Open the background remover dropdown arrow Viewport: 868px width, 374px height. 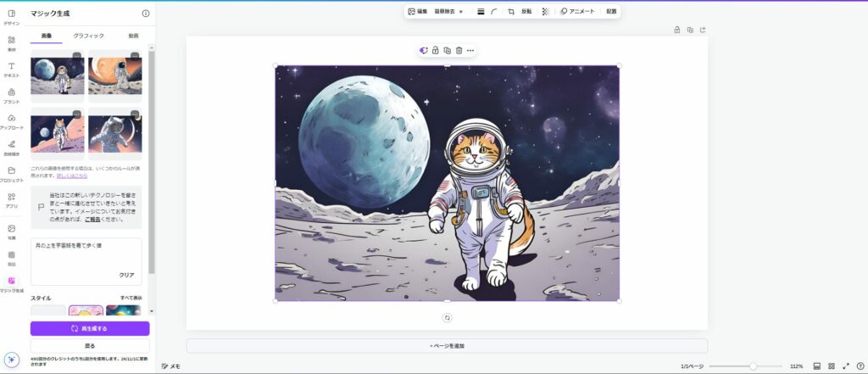tap(461, 12)
